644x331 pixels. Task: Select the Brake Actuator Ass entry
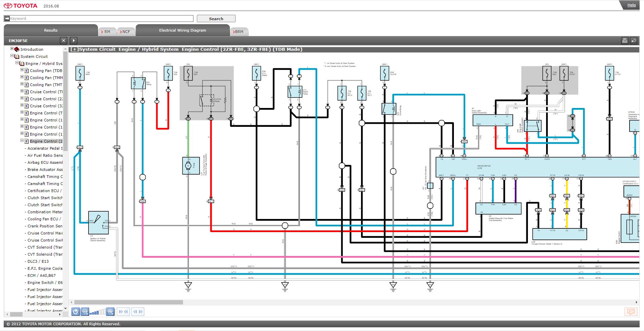pos(45,170)
